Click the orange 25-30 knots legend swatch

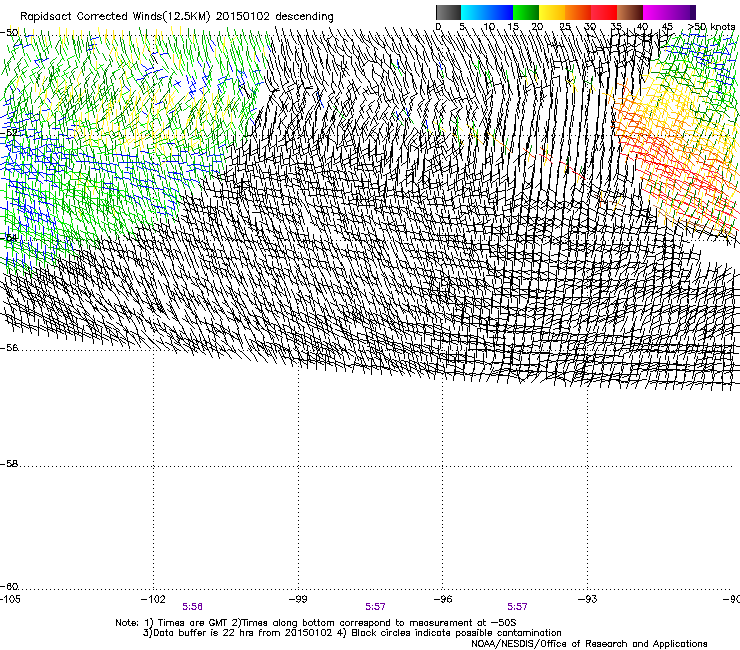click(578, 12)
